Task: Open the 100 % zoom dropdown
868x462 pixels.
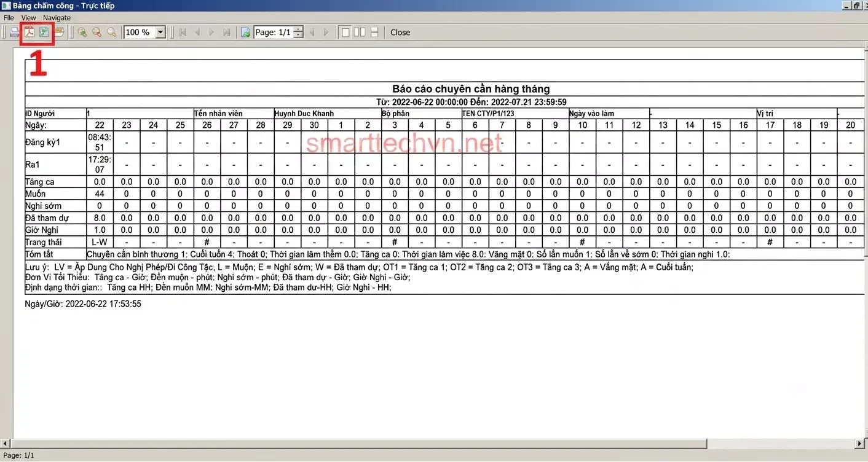Action: pos(160,33)
